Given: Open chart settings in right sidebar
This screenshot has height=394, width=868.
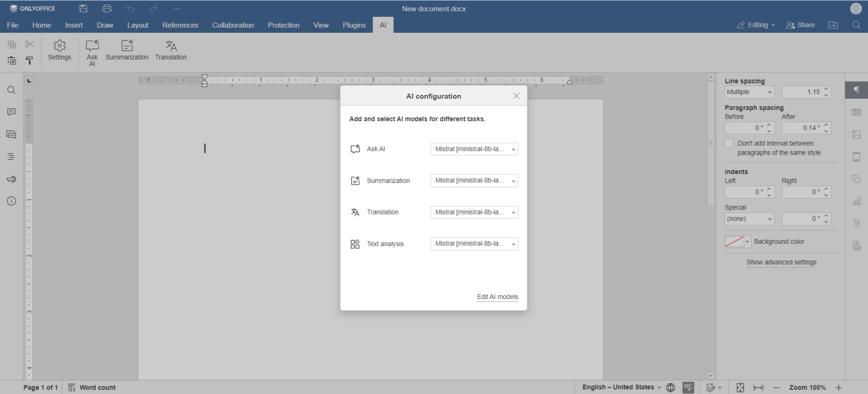Looking at the screenshot, I should (856, 200).
